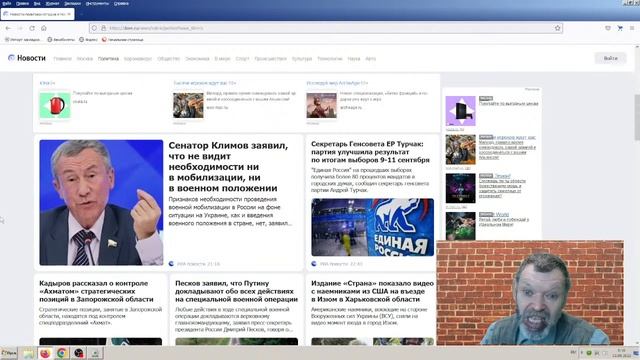Open the Начальная страница bookmark
Screen dimensions: 640x360
point(122,40)
